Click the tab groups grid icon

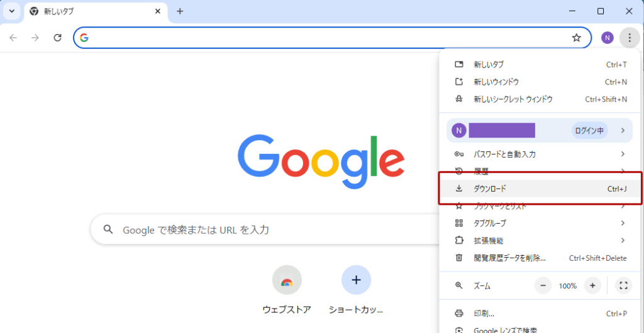(x=459, y=223)
